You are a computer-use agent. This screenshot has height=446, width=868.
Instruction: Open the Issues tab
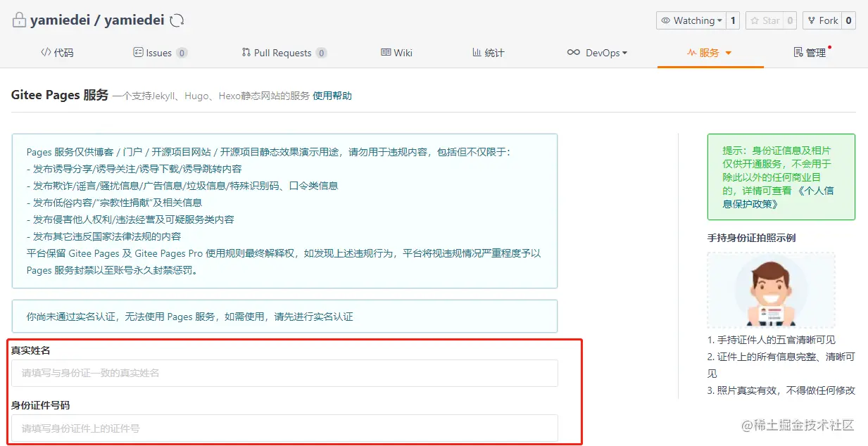click(160, 53)
